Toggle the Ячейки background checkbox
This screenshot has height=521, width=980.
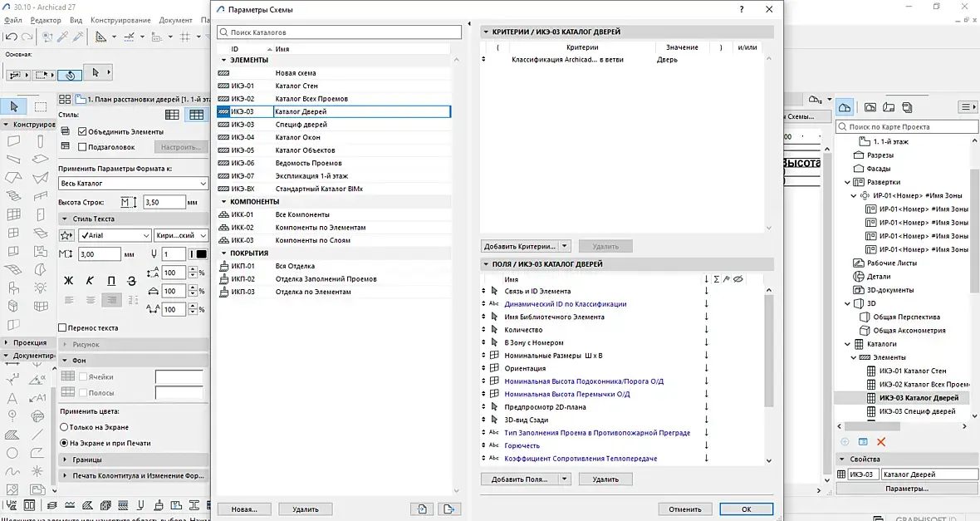coord(82,376)
